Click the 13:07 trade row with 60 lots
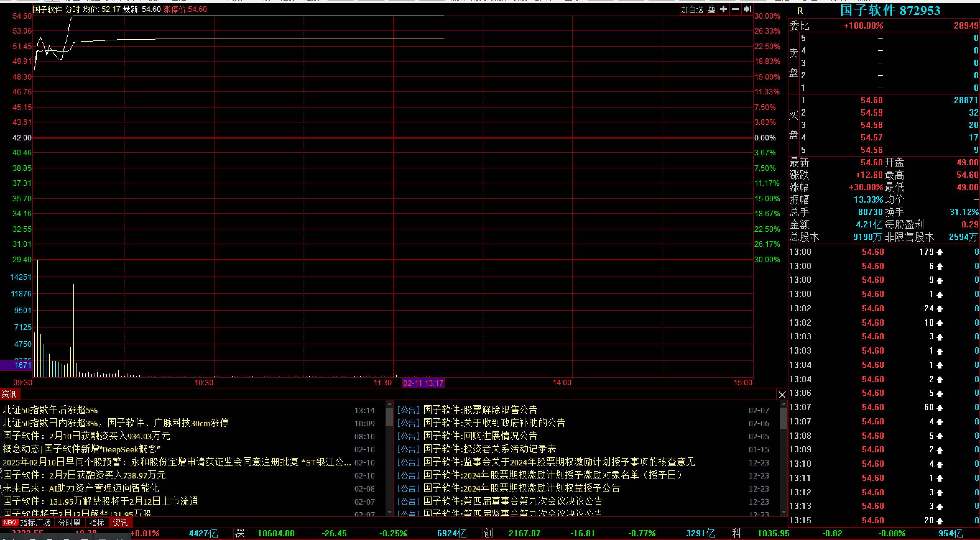 [884, 407]
